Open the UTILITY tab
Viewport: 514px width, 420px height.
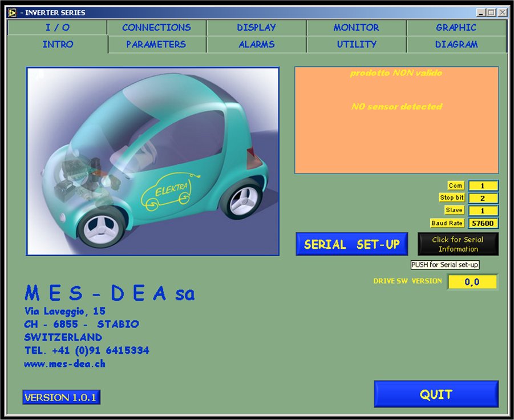357,45
